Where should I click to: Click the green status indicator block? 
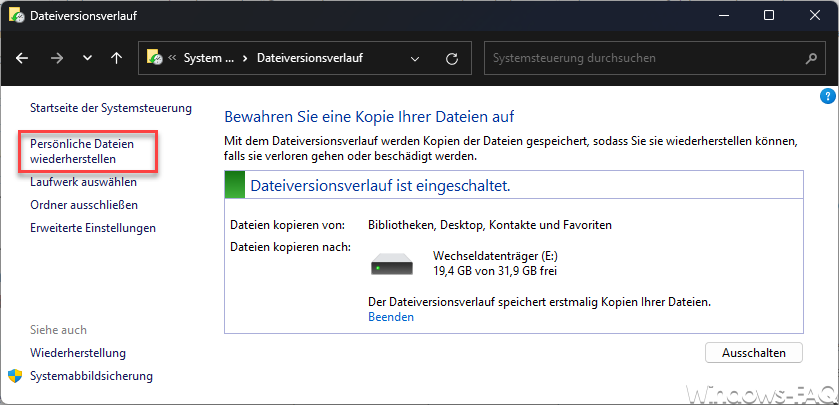[x=234, y=185]
